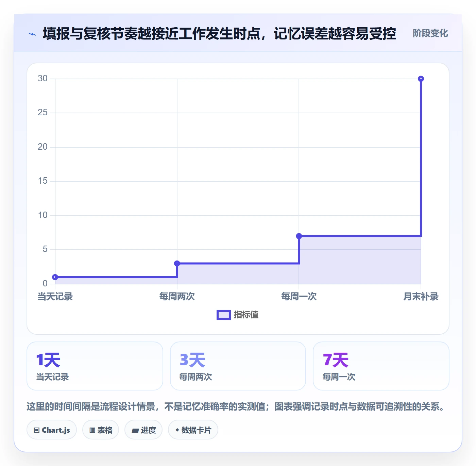Click the 月末补录 data point at value 30
Viewport: 476px width, 466px height.
[x=421, y=79]
